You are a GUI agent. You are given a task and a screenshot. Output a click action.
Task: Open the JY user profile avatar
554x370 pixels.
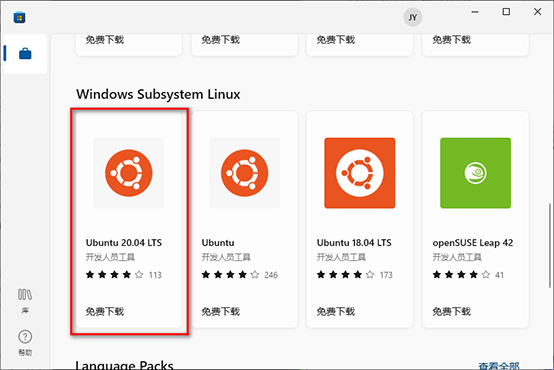click(x=413, y=17)
